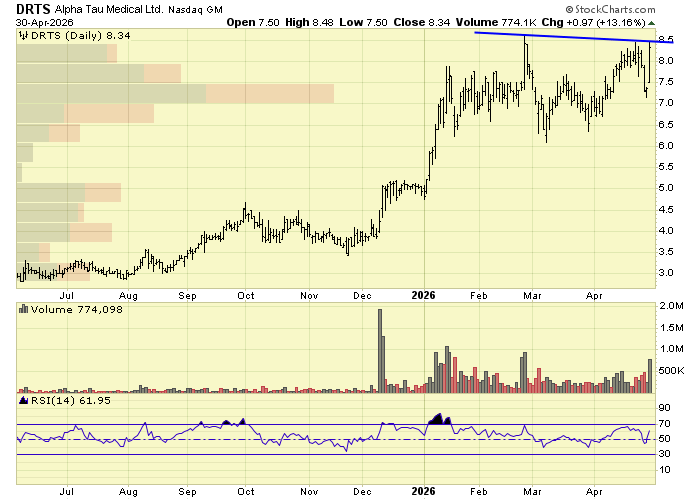Image resolution: width=700 pixels, height=500 pixels.
Task: Click the copyright symbol before StockCharts.com
Action: (x=569, y=9)
